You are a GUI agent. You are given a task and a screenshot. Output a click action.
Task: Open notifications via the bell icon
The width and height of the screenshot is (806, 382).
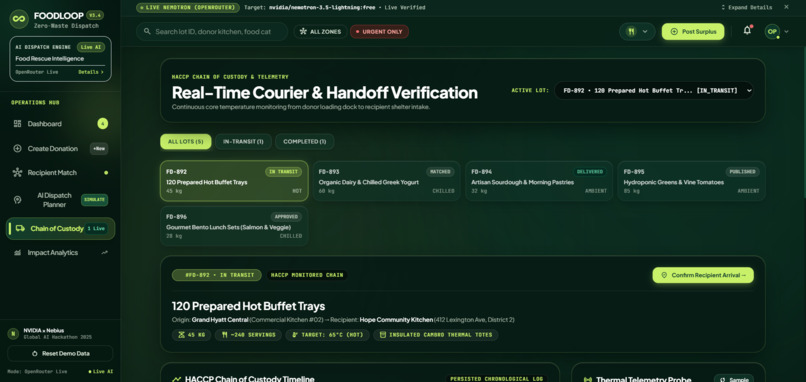[x=747, y=31]
